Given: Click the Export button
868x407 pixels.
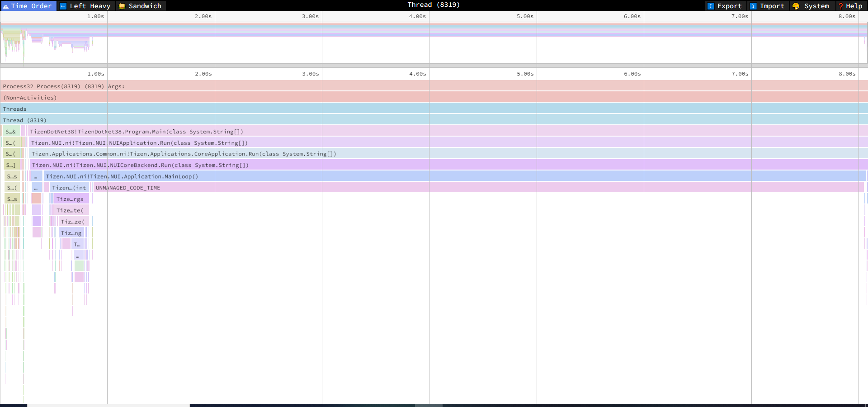Looking at the screenshot, I should pos(726,6).
